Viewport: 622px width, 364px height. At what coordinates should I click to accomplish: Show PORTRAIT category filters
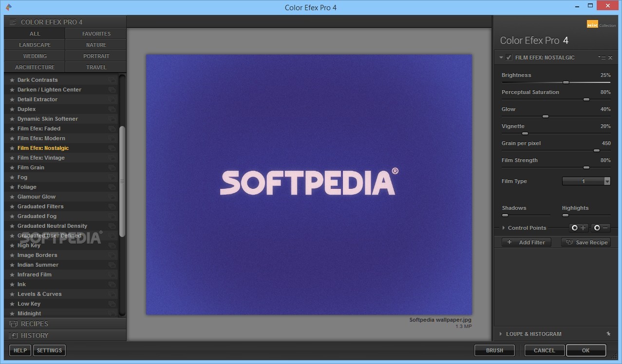(x=96, y=56)
